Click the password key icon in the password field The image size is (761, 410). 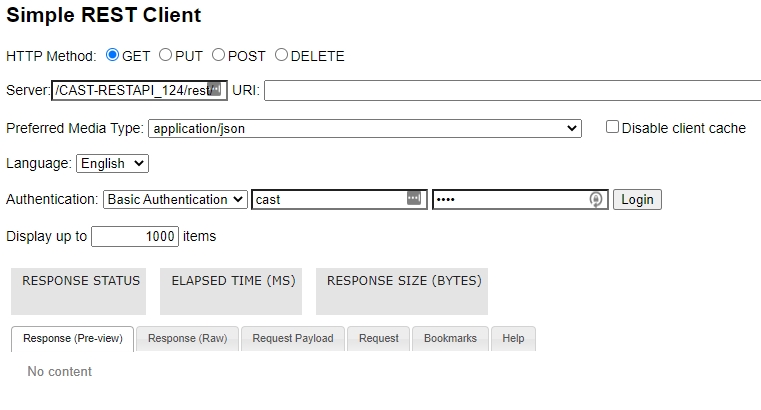click(x=596, y=199)
